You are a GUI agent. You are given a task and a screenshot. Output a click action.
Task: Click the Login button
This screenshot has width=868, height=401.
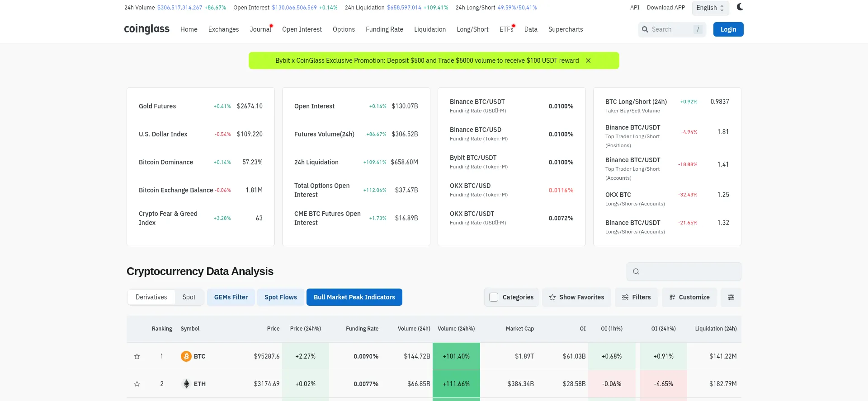point(728,29)
